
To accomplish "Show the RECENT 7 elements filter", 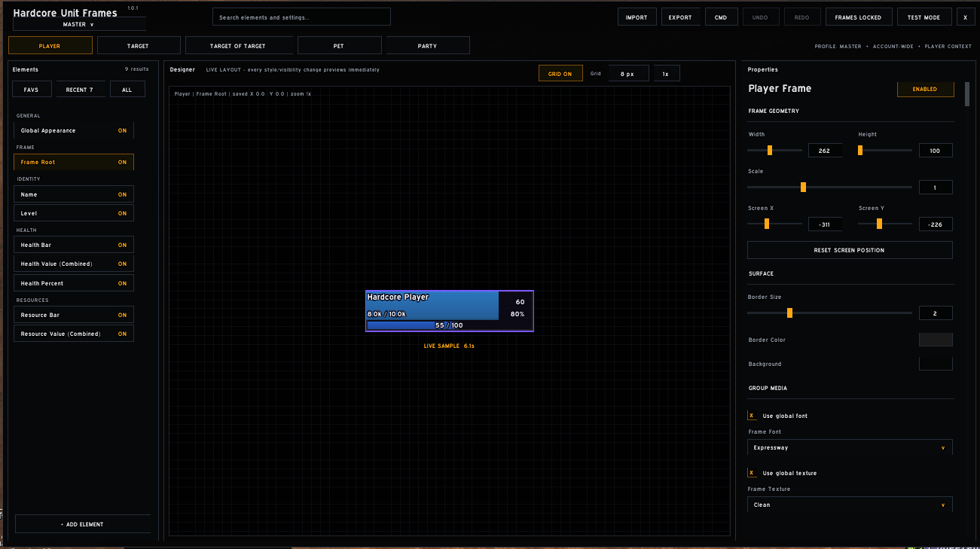I will coord(81,90).
